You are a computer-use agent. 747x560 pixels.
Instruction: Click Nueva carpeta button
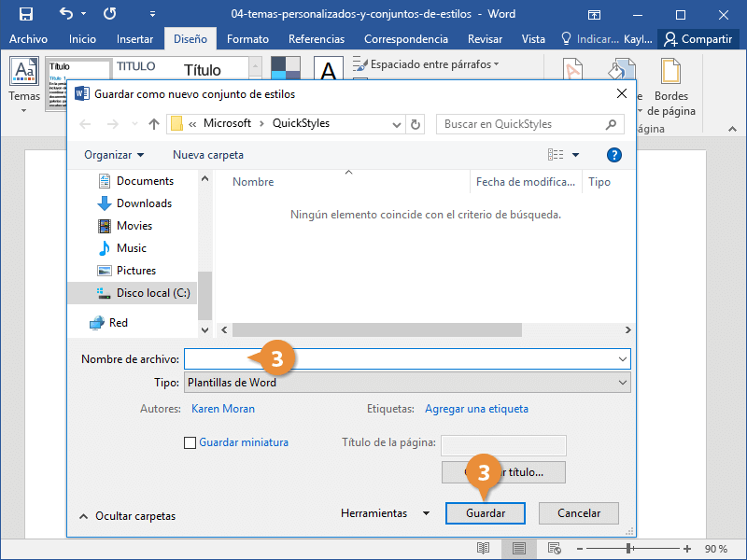208,155
